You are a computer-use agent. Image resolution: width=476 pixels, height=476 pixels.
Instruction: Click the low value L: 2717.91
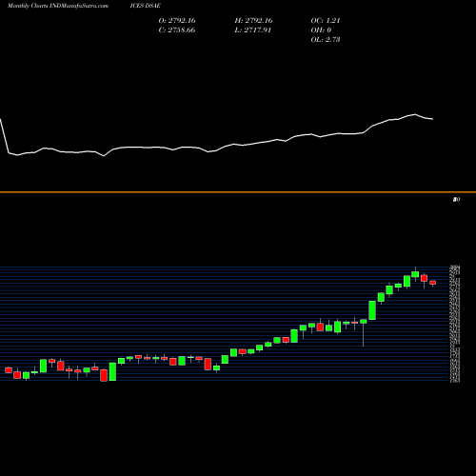pyautogui.click(x=253, y=30)
